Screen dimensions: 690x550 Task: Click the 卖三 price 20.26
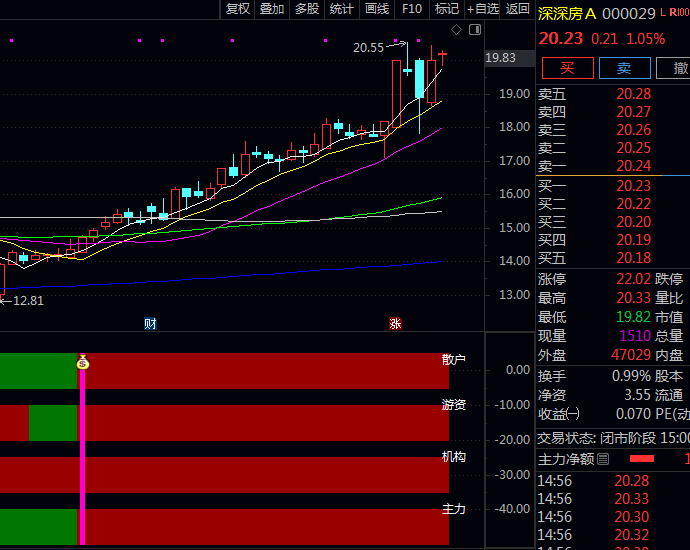[633, 130]
